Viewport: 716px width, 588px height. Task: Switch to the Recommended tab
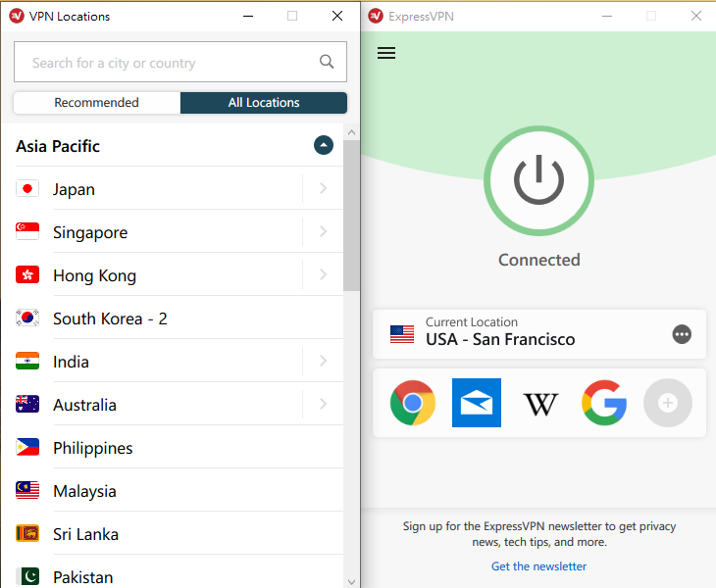click(x=97, y=103)
